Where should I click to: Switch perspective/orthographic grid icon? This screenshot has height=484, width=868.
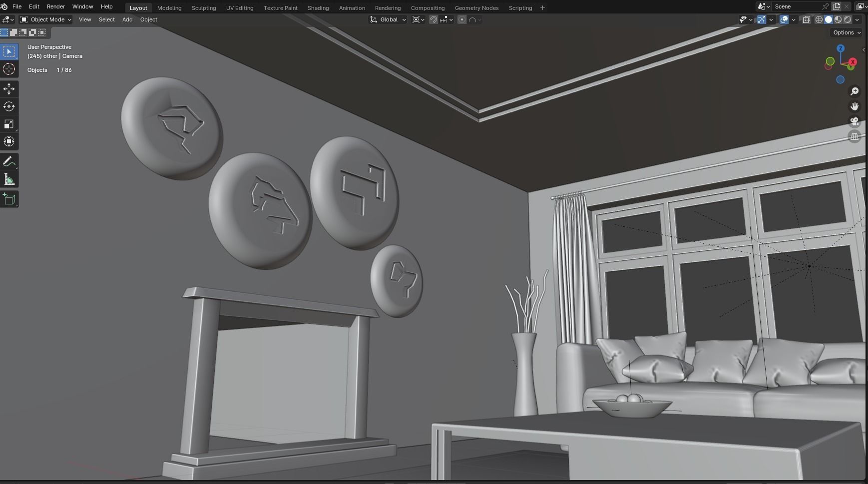click(x=855, y=136)
